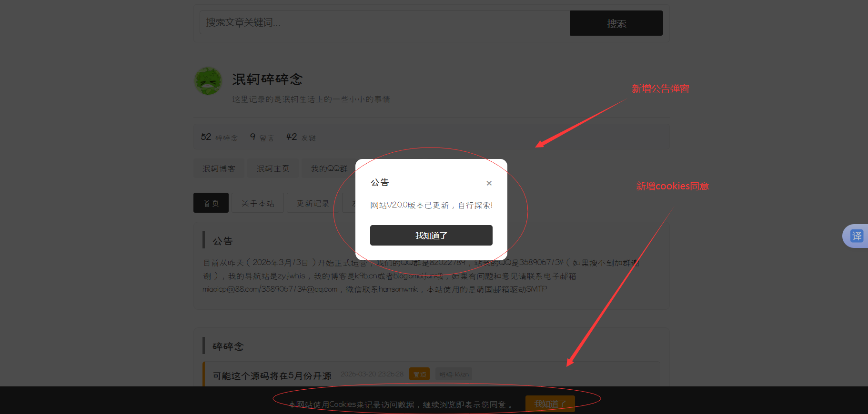Click the translate icon on the right edge
868x414 pixels.
(x=856, y=236)
